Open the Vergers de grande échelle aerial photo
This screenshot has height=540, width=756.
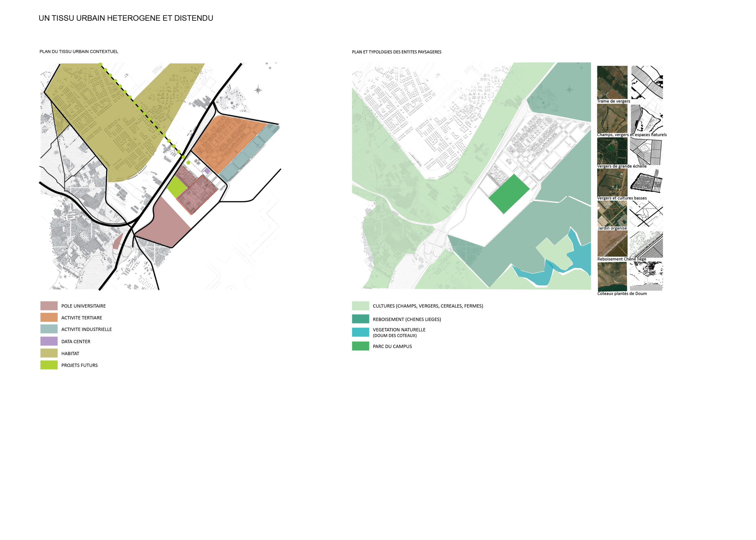click(x=612, y=151)
